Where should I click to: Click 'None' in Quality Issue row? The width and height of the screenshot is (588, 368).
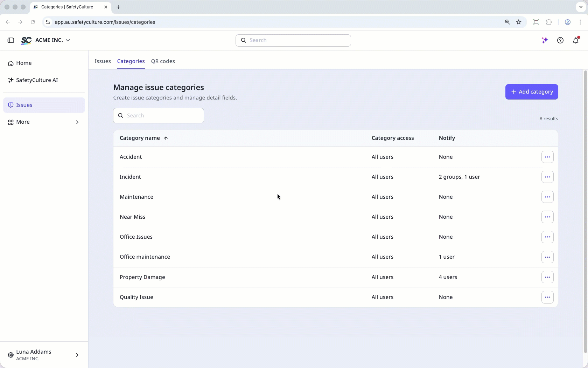pos(446,297)
